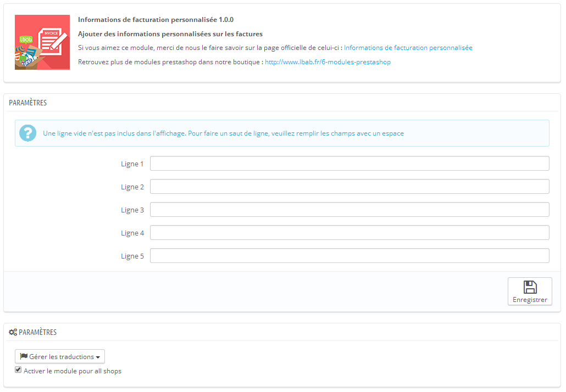Click the blue question mark info icon
The height and width of the screenshot is (392, 566).
point(27,133)
